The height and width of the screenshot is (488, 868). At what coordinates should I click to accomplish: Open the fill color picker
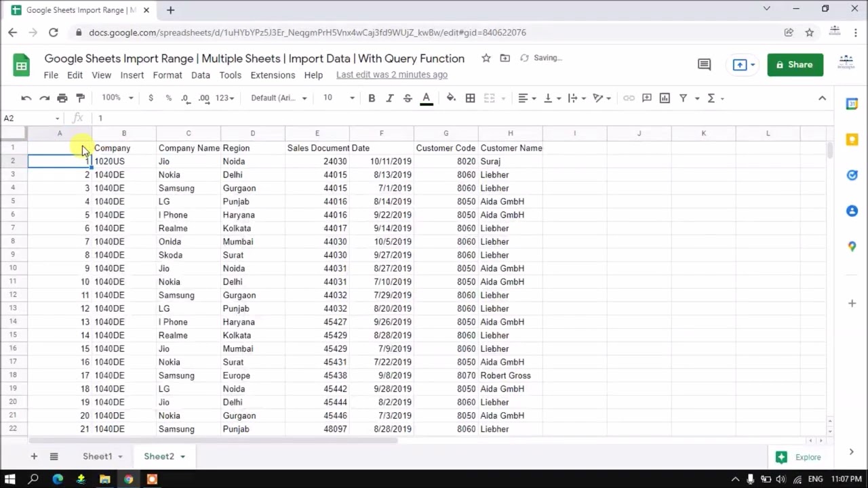pyautogui.click(x=451, y=98)
